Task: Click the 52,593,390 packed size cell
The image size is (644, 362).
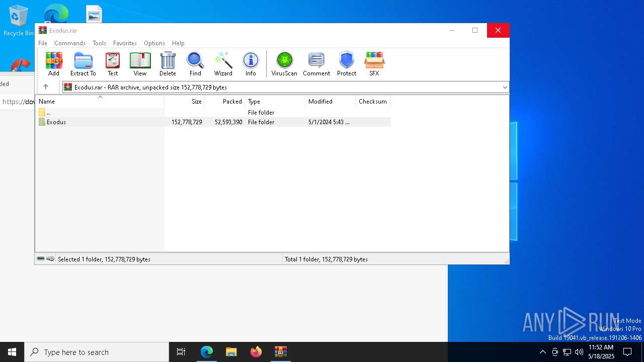Action: pyautogui.click(x=228, y=122)
